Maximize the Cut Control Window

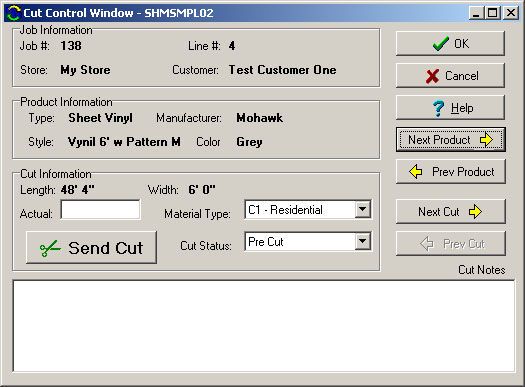(x=493, y=13)
